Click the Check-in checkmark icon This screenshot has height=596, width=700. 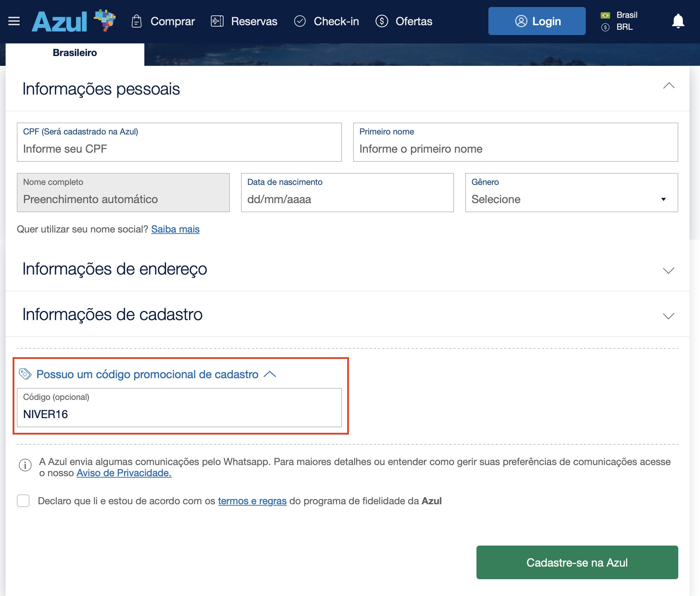click(x=300, y=21)
